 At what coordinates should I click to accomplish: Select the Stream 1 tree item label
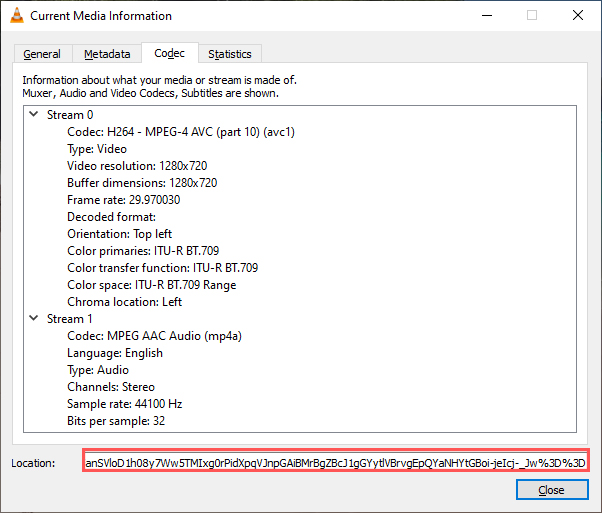click(x=69, y=319)
